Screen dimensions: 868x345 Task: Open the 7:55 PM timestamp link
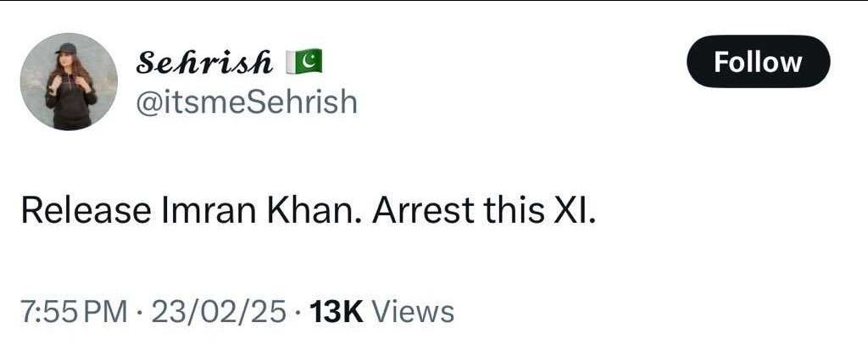(75, 312)
